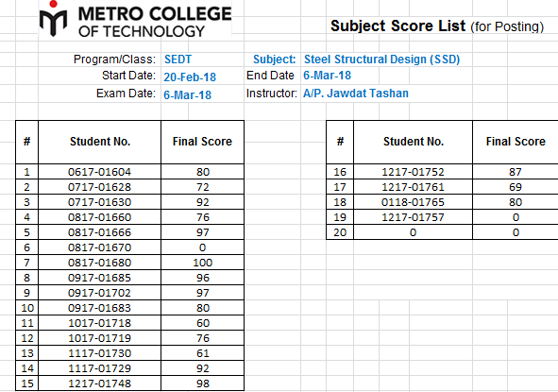Select student number 1017-01718
The image size is (558, 392).
[100, 323]
